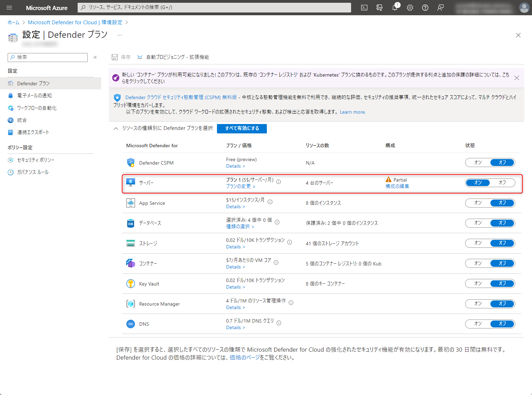This screenshot has width=532, height=395.
Task: Click the user account avatar
Action: click(x=524, y=8)
